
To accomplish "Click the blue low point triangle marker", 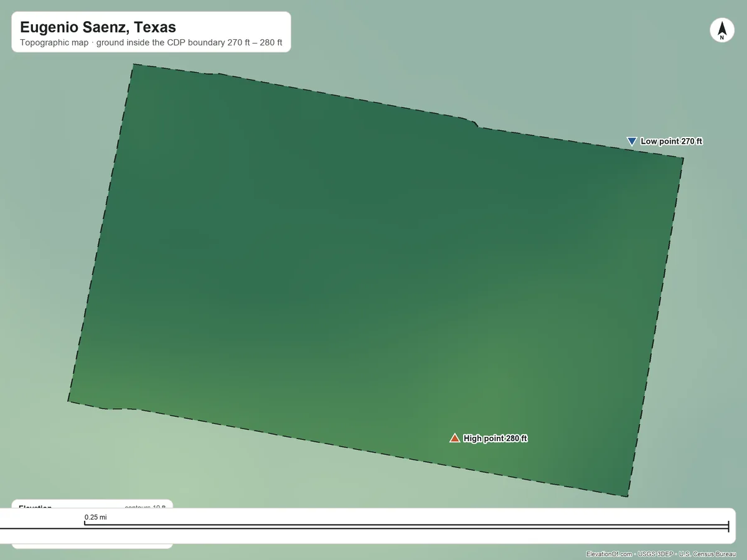I will (x=632, y=141).
